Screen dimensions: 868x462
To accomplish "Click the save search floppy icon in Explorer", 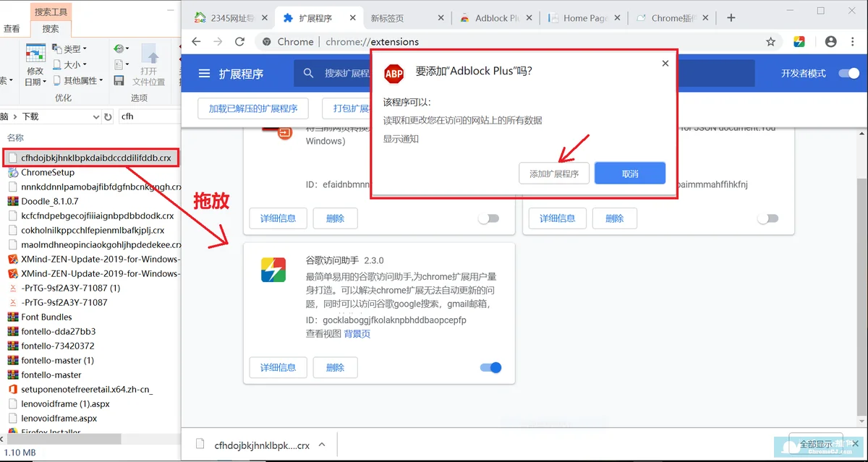I will click(119, 80).
